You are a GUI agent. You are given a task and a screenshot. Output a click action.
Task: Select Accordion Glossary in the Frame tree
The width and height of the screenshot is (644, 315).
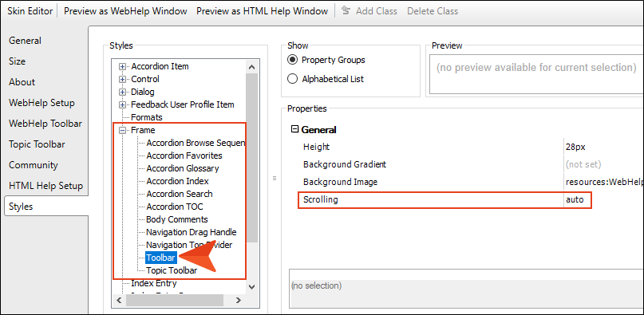click(x=183, y=168)
